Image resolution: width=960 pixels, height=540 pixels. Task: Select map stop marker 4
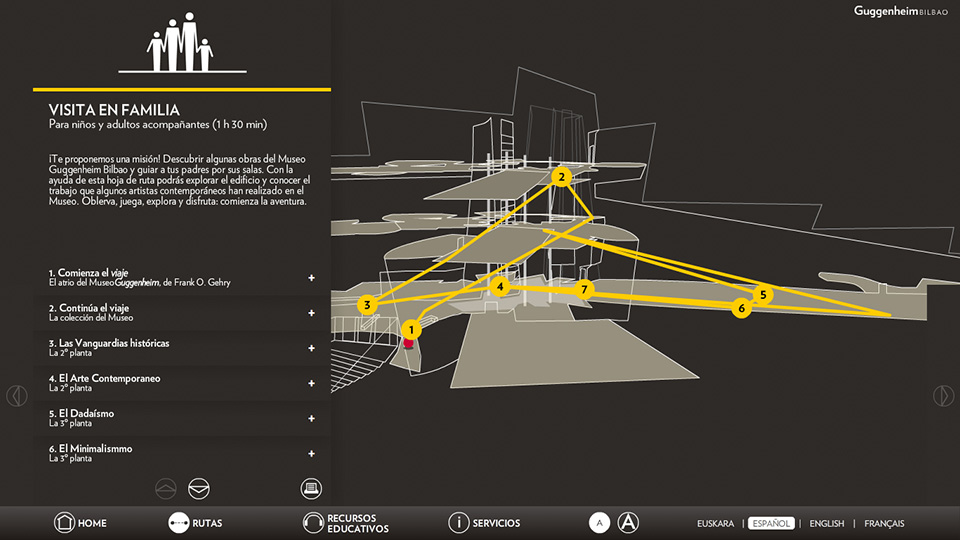tap(500, 286)
